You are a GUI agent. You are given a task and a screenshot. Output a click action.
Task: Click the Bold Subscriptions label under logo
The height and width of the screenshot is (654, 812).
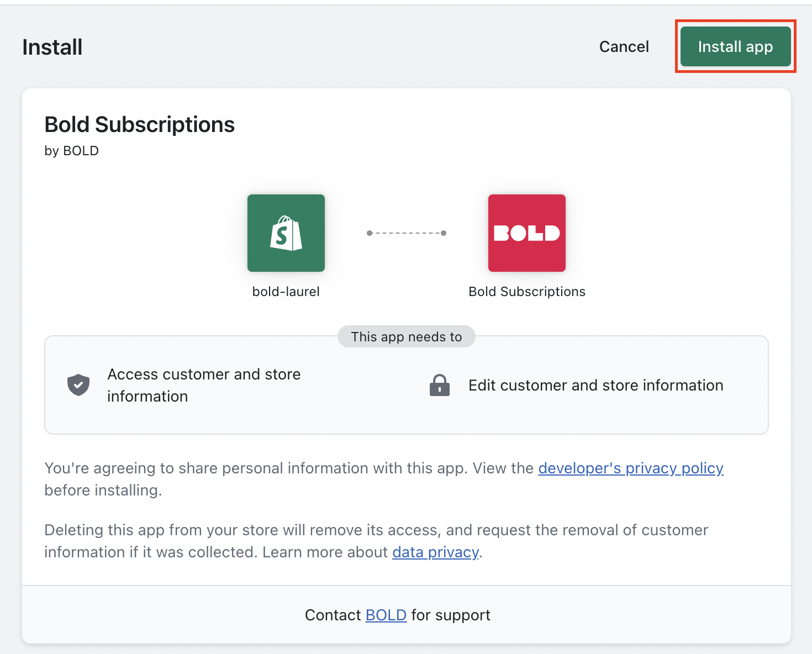tap(527, 292)
